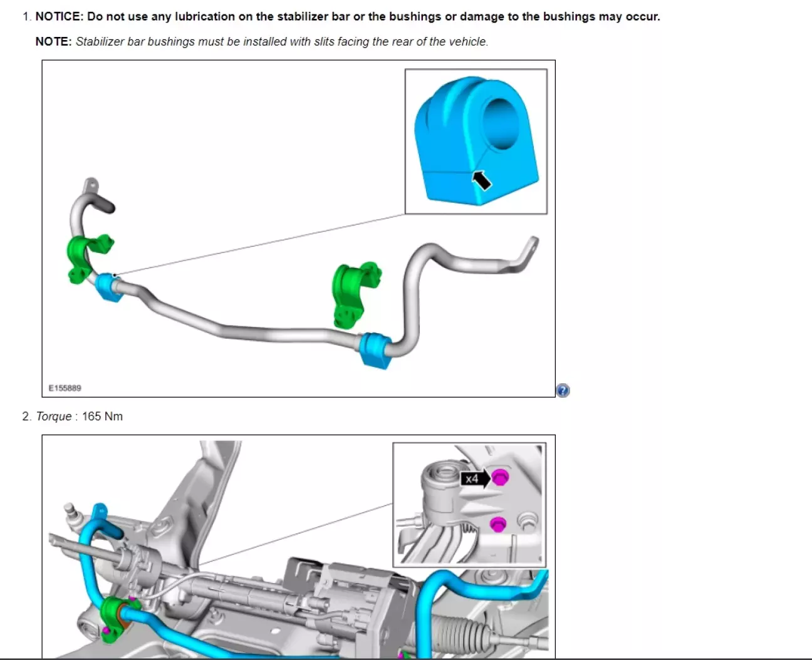The height and width of the screenshot is (660, 812).
Task: Click the black arrow on the bushing inset
Action: [x=481, y=181]
